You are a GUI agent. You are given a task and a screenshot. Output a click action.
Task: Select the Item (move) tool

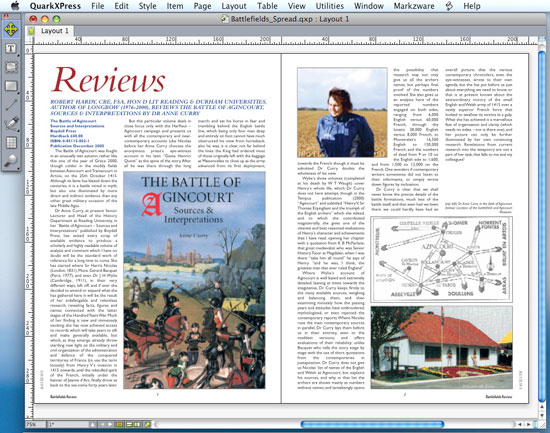point(11,29)
